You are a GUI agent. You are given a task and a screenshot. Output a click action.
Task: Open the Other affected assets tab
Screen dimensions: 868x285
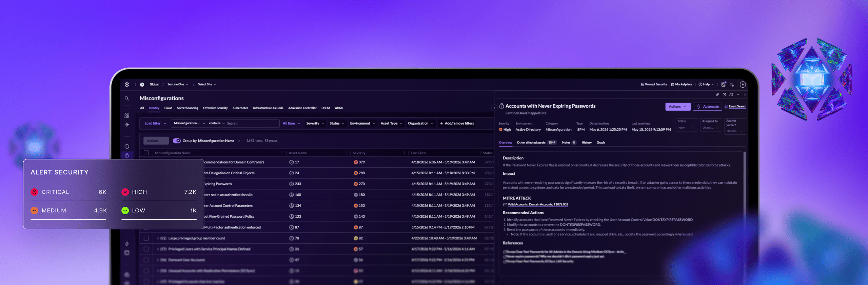[x=537, y=142]
